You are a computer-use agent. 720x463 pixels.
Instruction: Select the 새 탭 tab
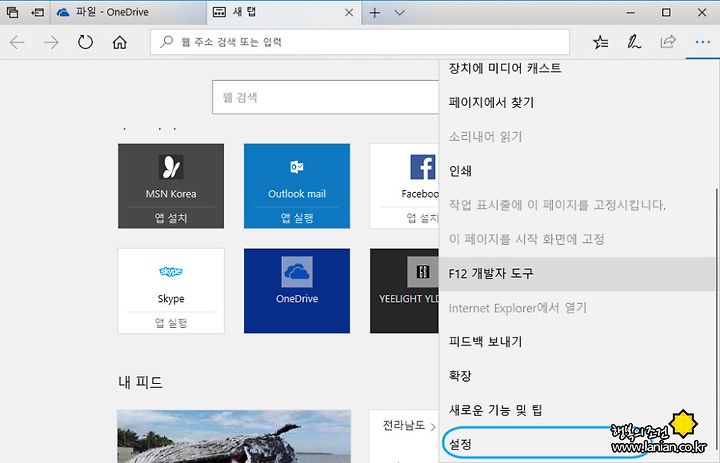(284, 12)
